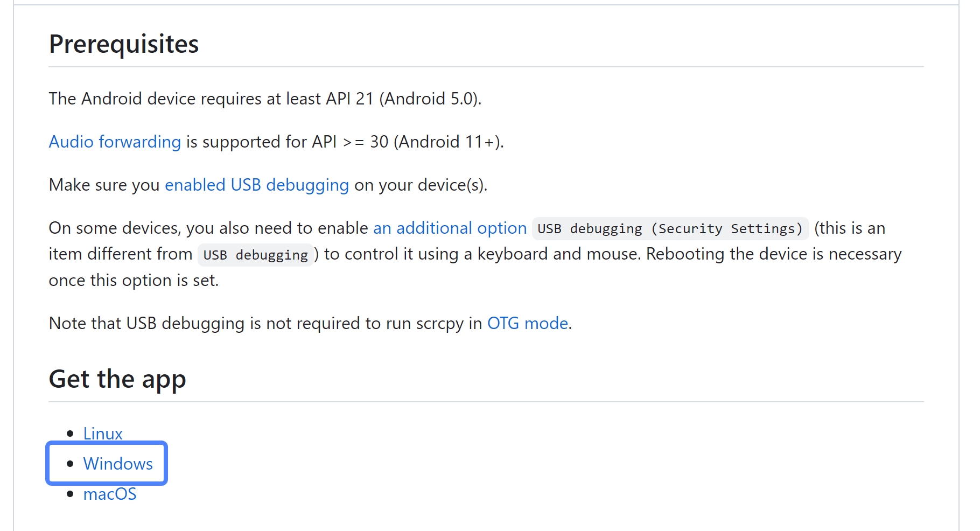Open the Linux install link

[x=103, y=434]
